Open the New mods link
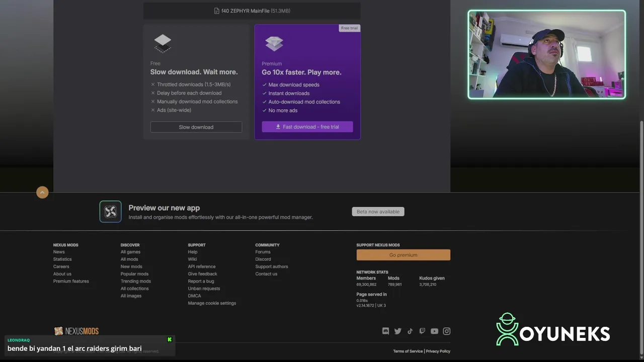This screenshot has height=362, width=644. click(x=131, y=266)
